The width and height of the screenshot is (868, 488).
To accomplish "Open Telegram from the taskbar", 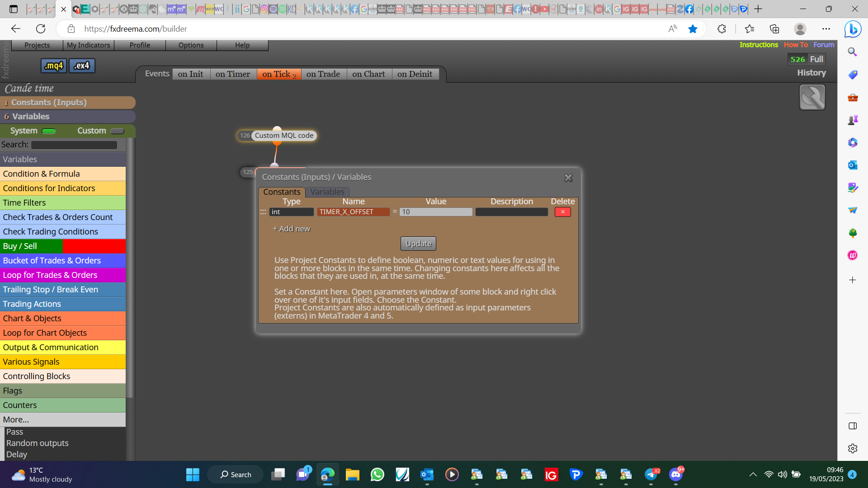I will (651, 474).
